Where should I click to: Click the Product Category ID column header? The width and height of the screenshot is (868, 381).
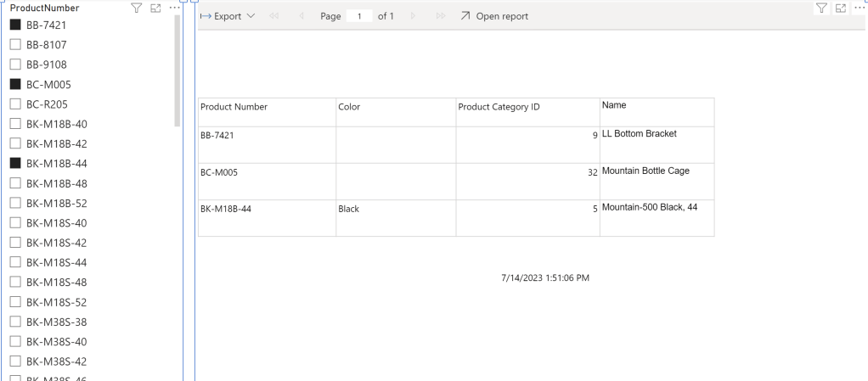[x=499, y=107]
